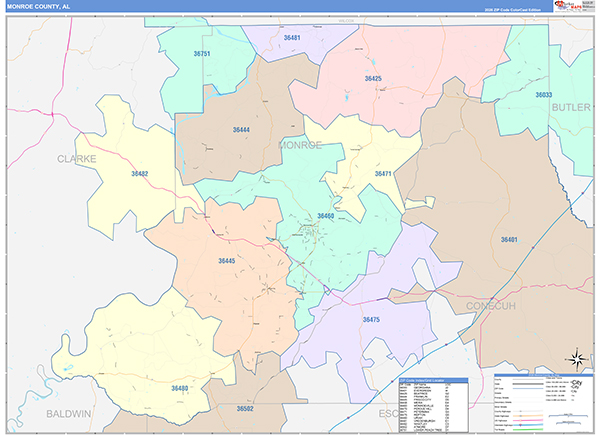Viewport: 600px width, 435px height.
Task: Click ZIP code label 36444
Action: tap(241, 130)
